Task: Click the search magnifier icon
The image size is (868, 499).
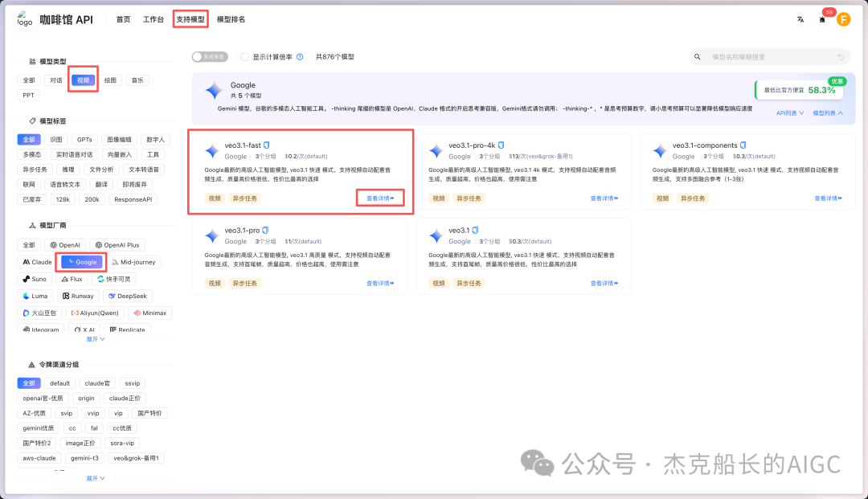Action: coord(698,57)
